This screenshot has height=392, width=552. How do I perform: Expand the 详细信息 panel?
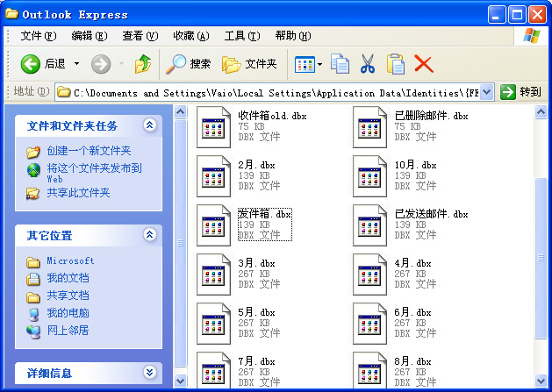point(149,373)
